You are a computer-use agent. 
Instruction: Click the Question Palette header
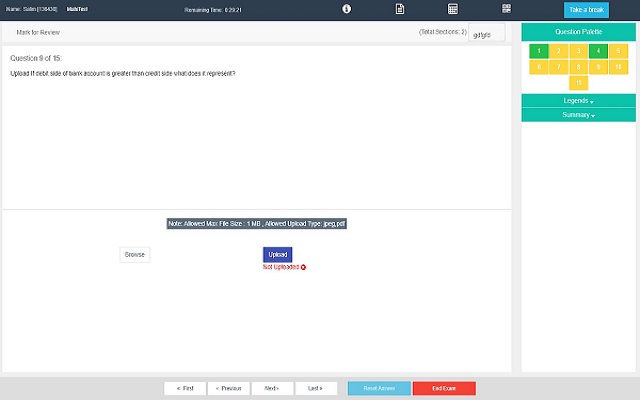[x=578, y=32]
